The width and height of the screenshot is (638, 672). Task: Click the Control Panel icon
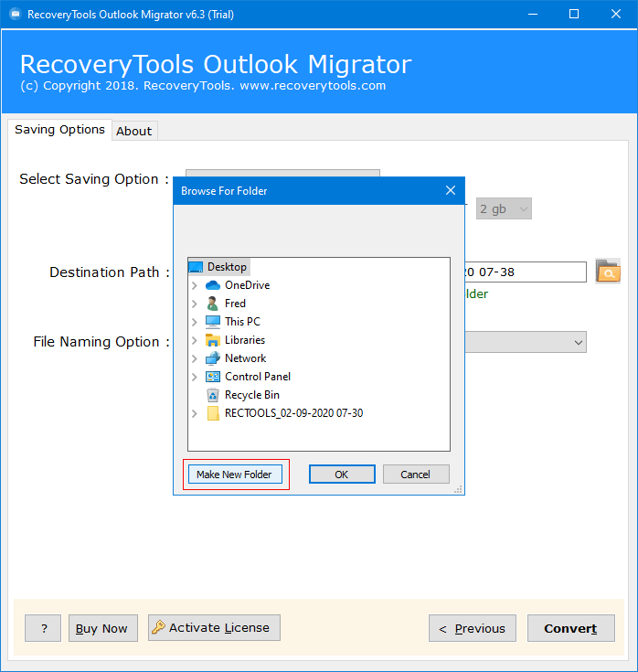click(x=213, y=377)
